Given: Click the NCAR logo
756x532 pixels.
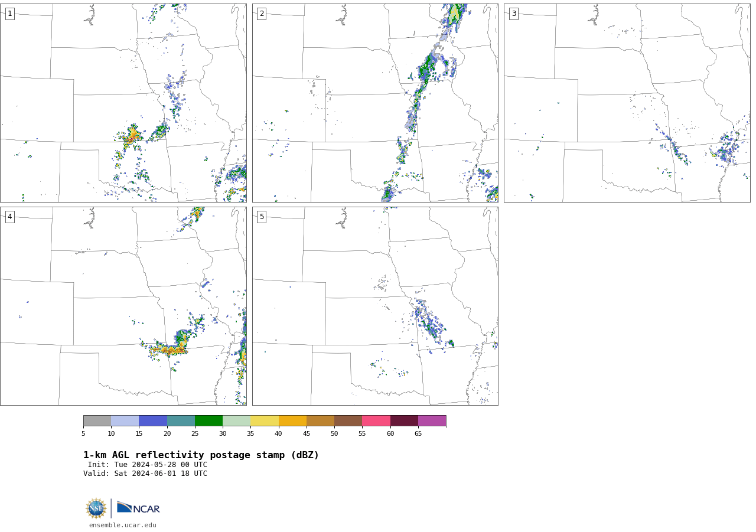Looking at the screenshot, I should click(138, 508).
